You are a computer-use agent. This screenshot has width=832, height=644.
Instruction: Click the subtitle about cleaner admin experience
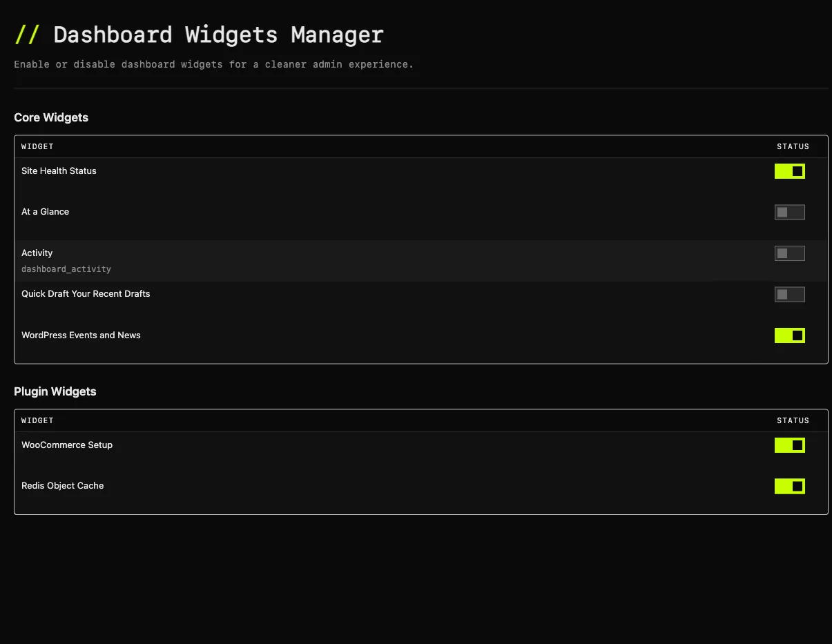214,64
